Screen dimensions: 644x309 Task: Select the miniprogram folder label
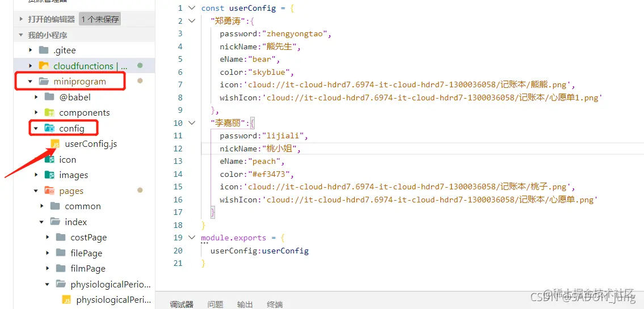(79, 82)
